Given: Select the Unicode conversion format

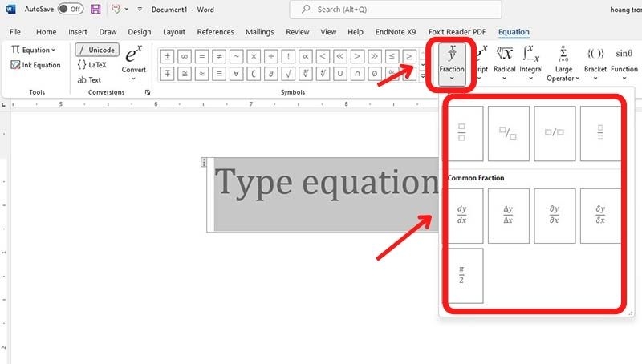Looking at the screenshot, I should (x=97, y=50).
